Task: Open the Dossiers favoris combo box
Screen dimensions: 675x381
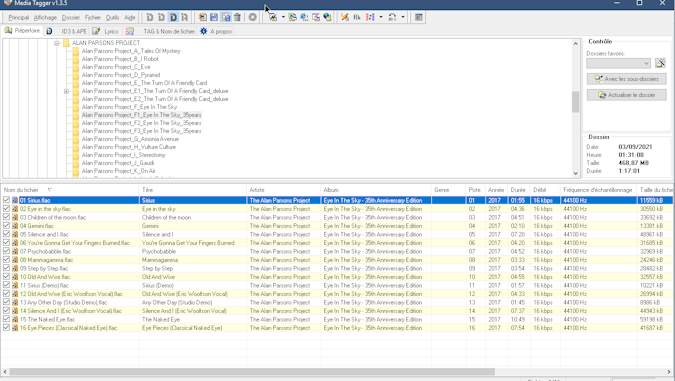Action: pyautogui.click(x=618, y=63)
